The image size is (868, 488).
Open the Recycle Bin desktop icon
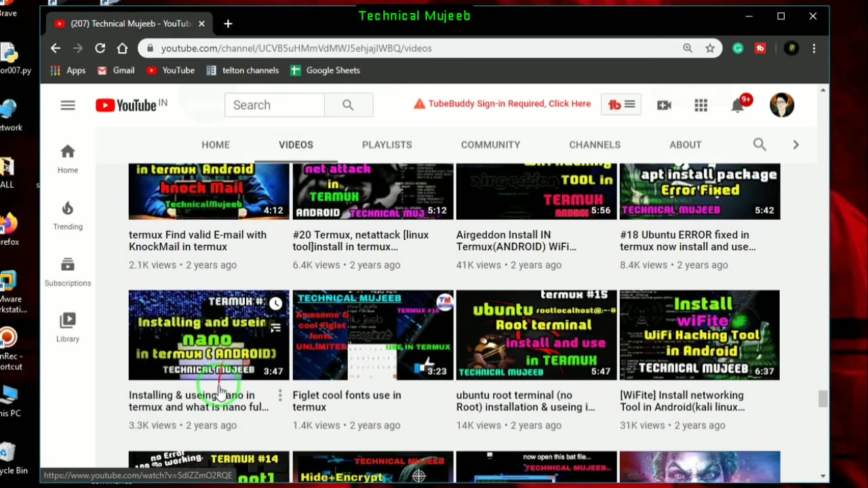tap(9, 460)
